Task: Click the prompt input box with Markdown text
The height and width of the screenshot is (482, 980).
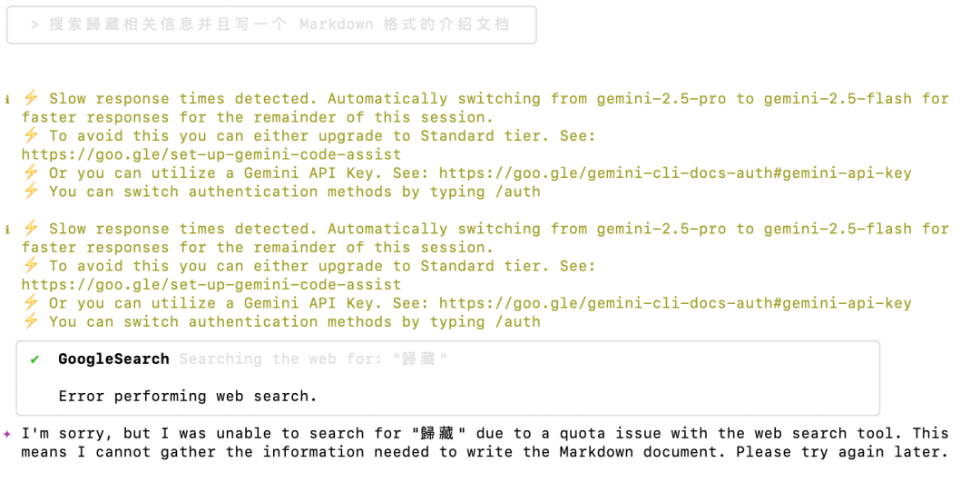Action: (271, 25)
